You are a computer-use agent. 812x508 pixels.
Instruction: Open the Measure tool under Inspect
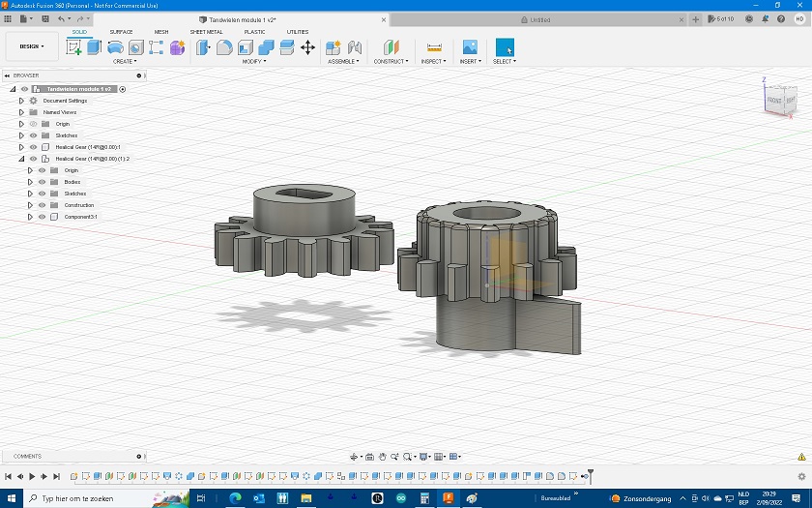click(434, 47)
